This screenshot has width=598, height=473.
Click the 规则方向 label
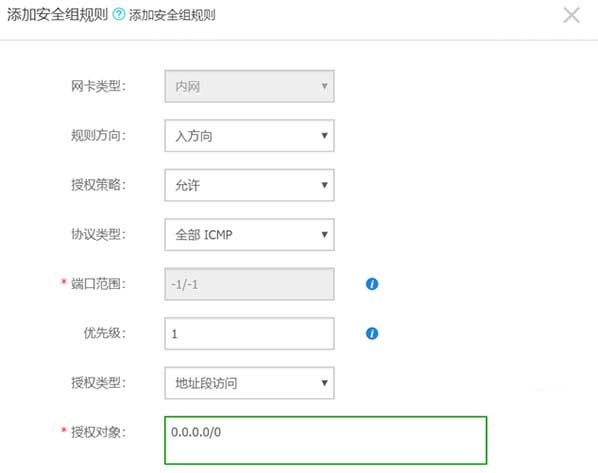click(x=98, y=135)
